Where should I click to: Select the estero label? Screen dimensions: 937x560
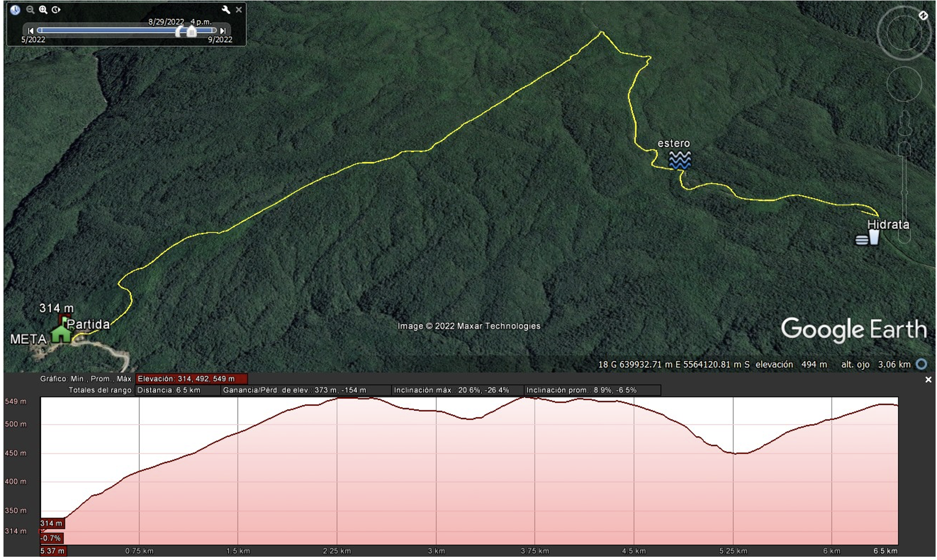point(673,144)
